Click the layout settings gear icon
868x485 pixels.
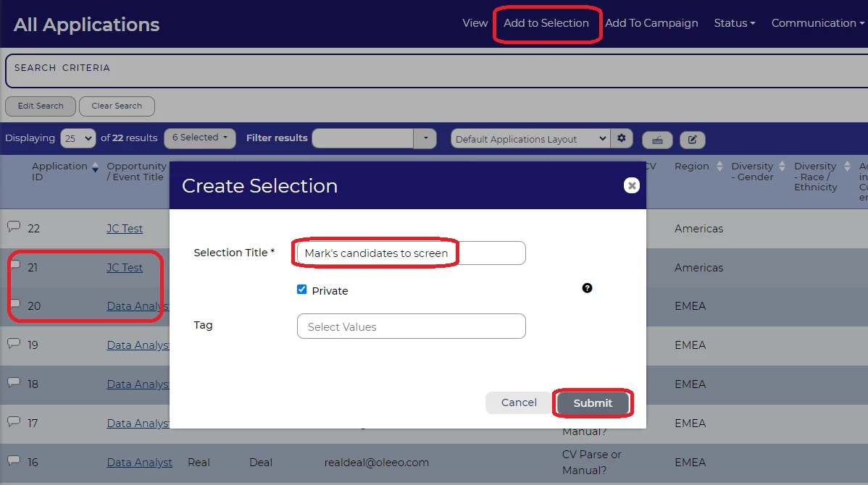coord(622,138)
